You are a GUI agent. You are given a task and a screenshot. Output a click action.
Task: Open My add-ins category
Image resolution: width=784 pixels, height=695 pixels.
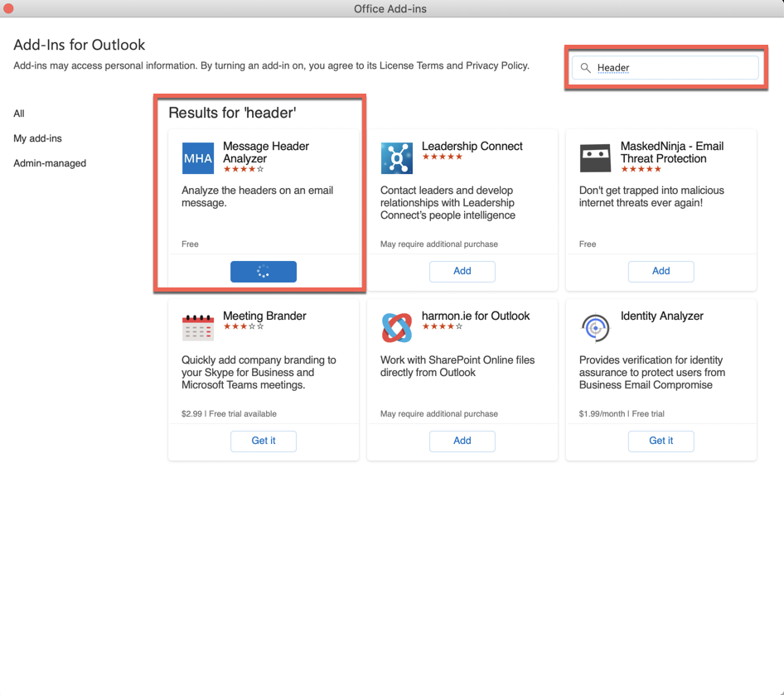click(37, 138)
